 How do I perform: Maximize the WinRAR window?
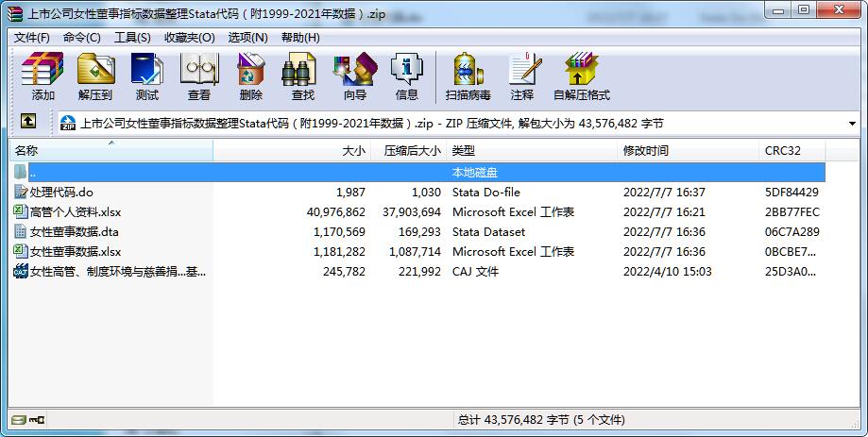tap(803, 10)
